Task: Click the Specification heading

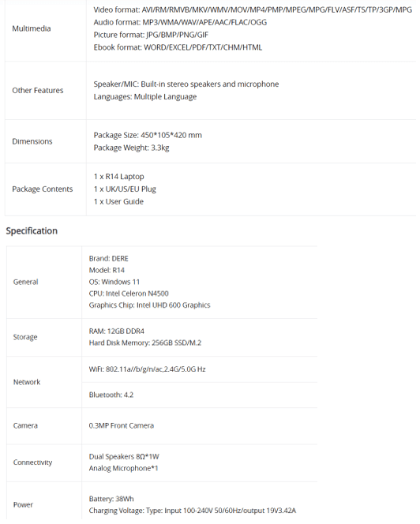Action: click(32, 231)
